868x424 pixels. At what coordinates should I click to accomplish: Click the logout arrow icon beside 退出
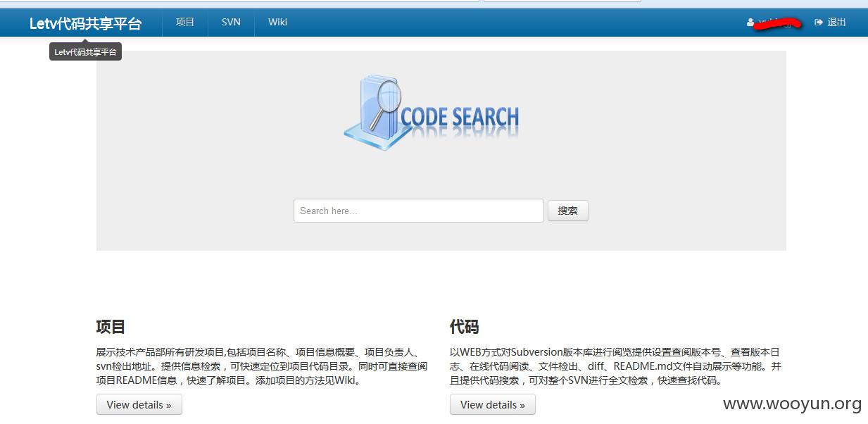click(x=819, y=23)
